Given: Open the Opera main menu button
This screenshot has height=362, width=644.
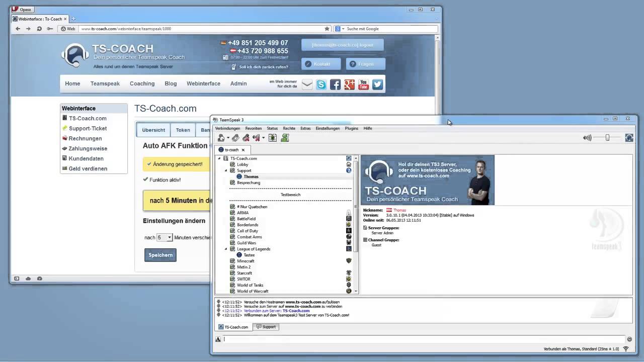Looking at the screenshot, I should pos(22,9).
